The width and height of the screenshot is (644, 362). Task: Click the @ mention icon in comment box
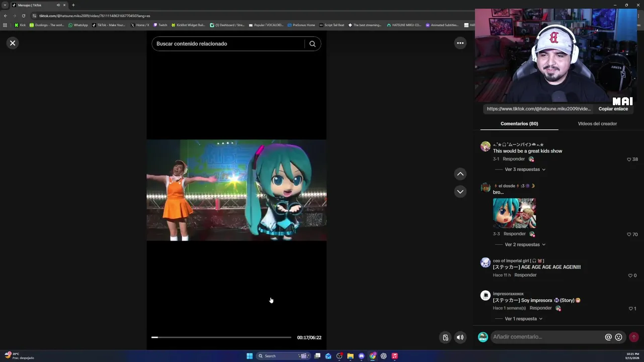[608, 337]
